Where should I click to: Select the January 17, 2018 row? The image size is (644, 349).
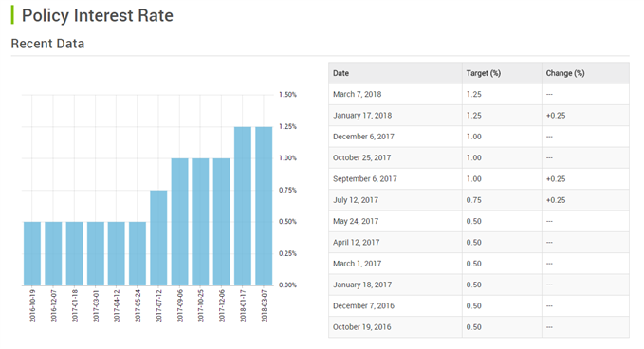point(479,116)
